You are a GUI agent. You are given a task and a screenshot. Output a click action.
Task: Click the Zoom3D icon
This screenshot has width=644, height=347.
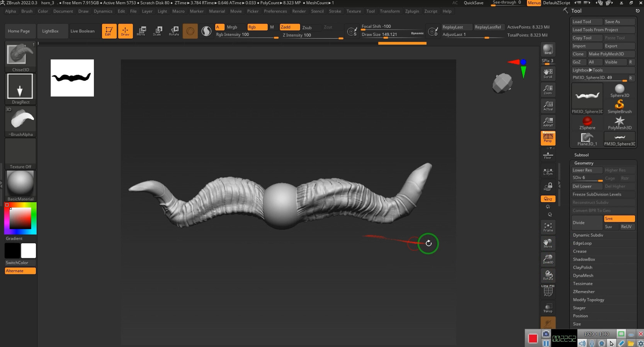coord(548,259)
